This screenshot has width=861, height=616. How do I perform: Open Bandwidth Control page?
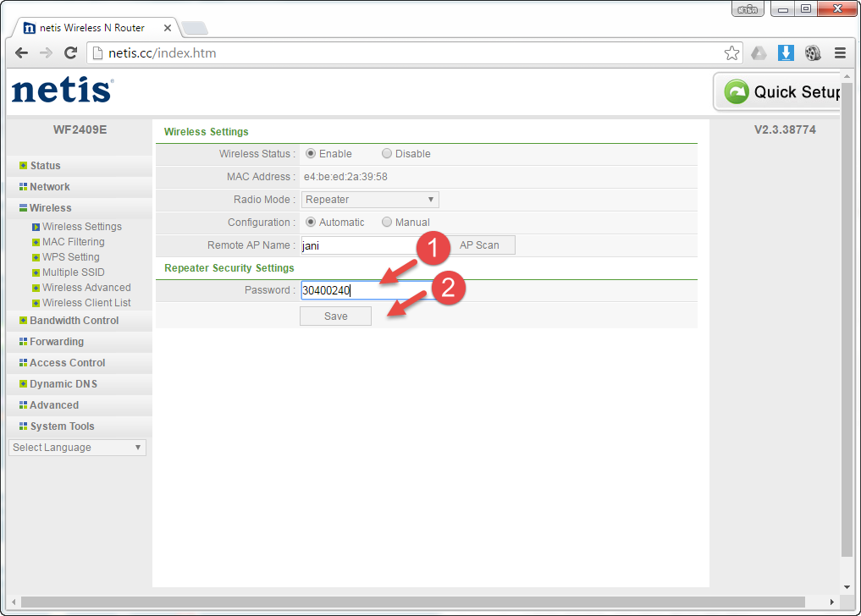pos(75,320)
